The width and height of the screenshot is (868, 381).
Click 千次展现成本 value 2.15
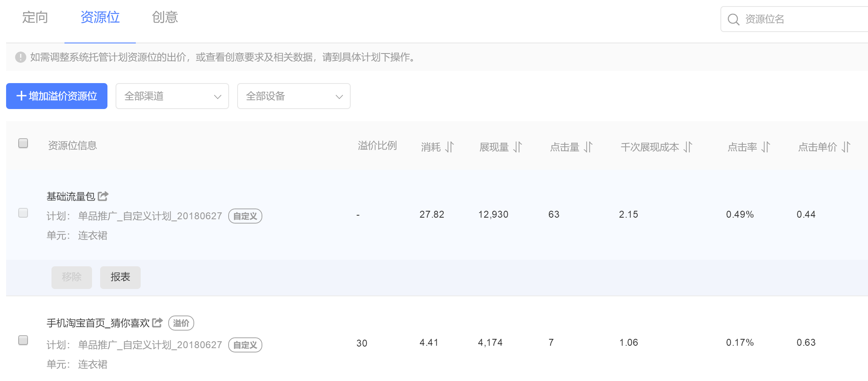(628, 214)
